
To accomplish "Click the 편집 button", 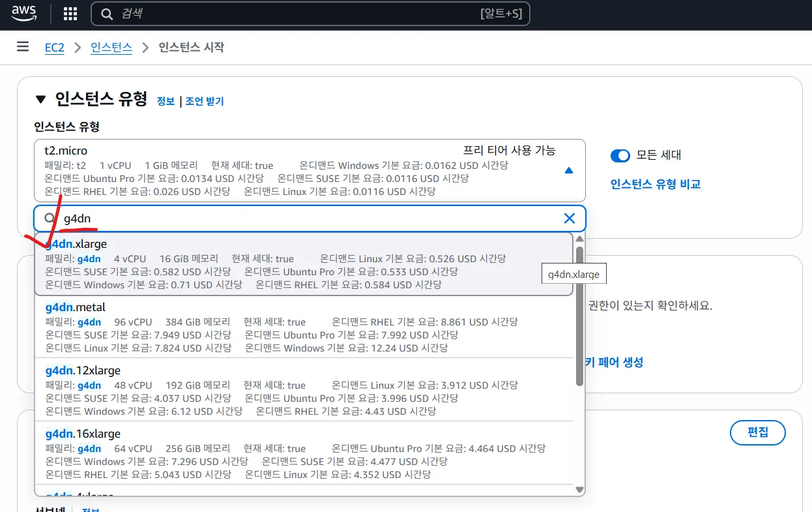I will click(757, 432).
